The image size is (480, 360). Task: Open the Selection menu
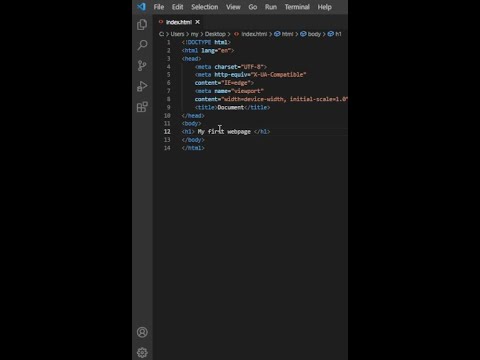tap(205, 7)
